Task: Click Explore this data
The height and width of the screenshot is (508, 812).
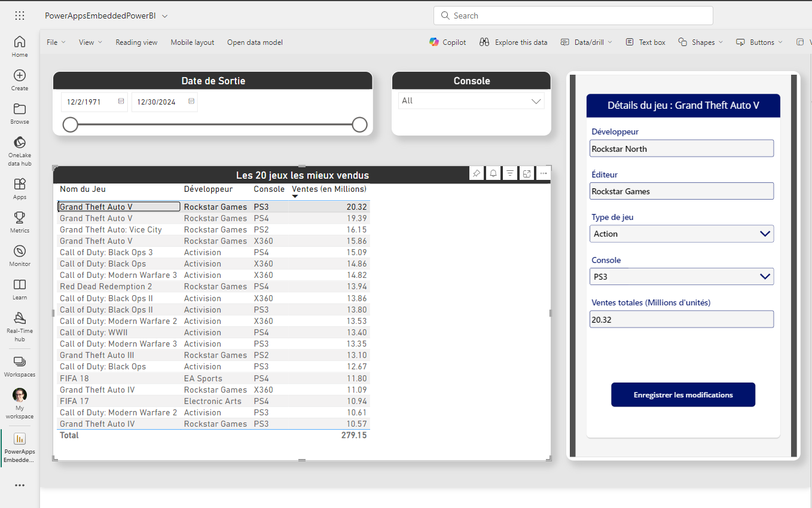Action: pyautogui.click(x=513, y=42)
